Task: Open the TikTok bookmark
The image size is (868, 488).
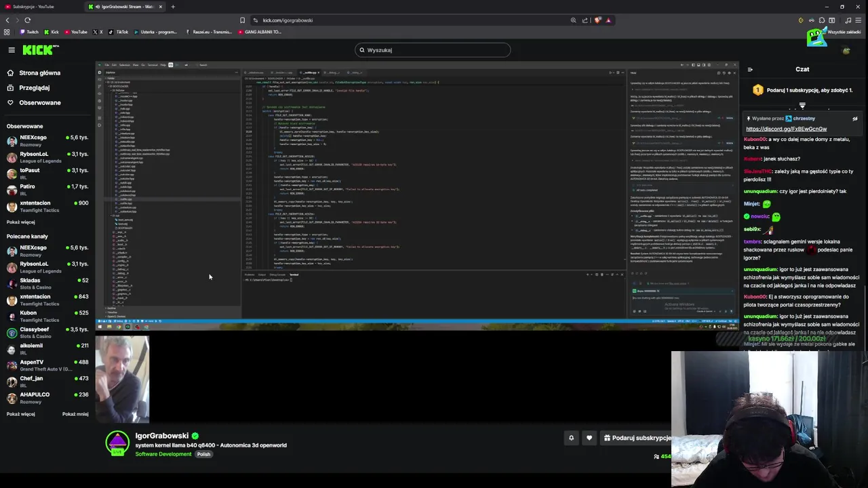Action: (x=119, y=32)
